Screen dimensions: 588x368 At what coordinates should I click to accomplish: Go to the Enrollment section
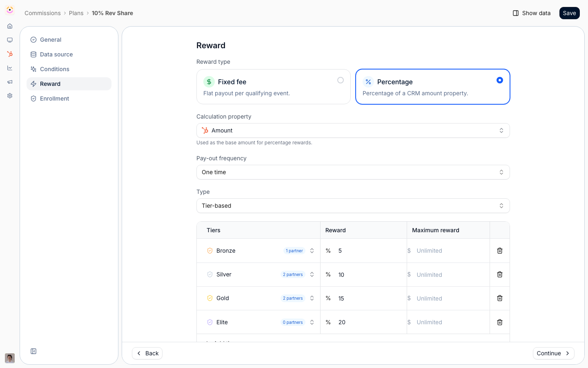69,99
